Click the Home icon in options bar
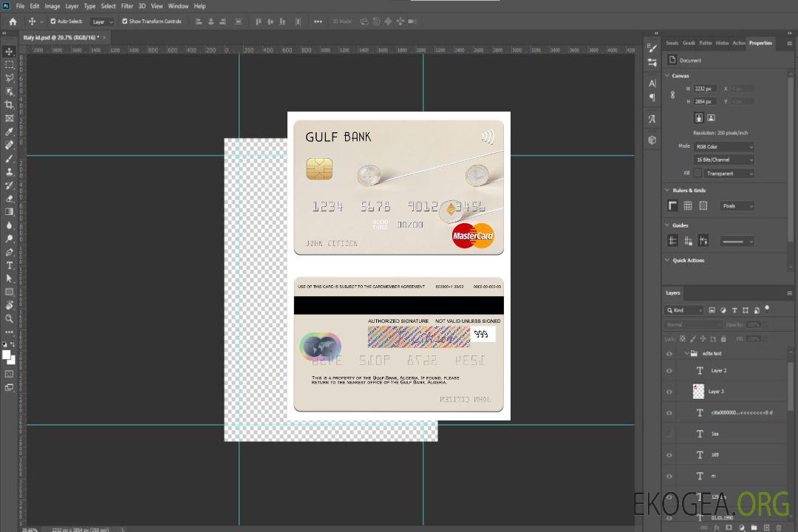Image resolution: width=798 pixels, height=532 pixels. pos(13,21)
